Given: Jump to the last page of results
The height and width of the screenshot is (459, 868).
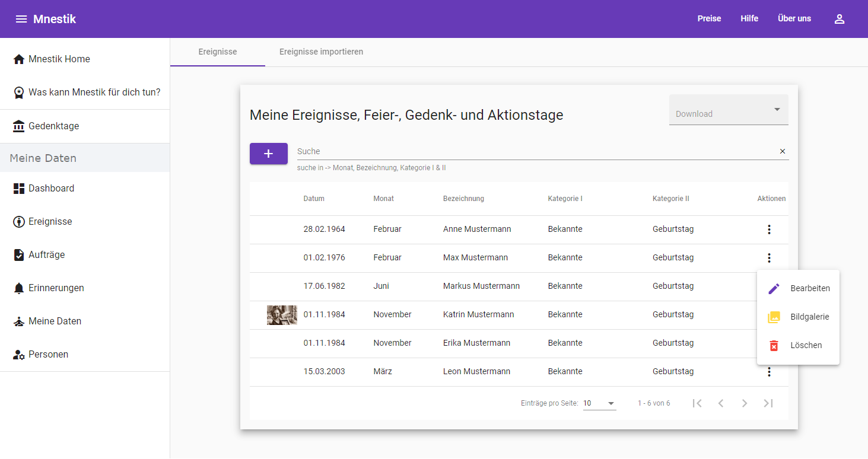Looking at the screenshot, I should 768,403.
